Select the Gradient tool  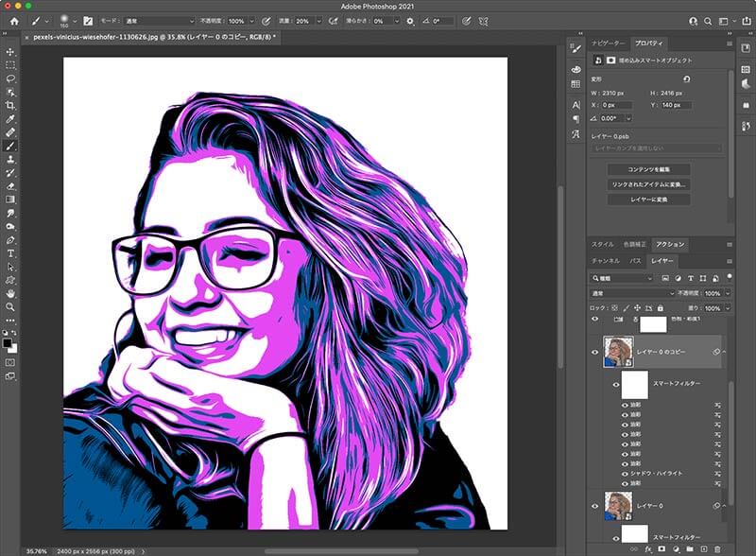(10, 200)
